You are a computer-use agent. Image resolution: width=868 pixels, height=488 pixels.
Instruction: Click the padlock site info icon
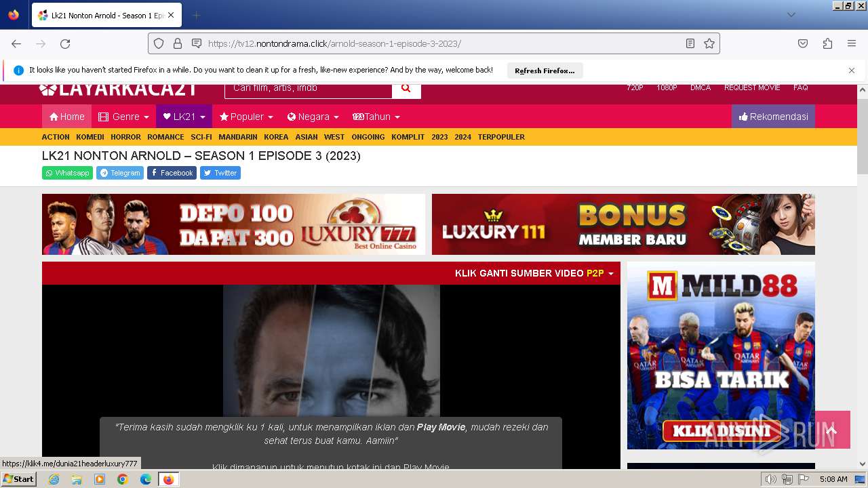pyautogui.click(x=178, y=43)
